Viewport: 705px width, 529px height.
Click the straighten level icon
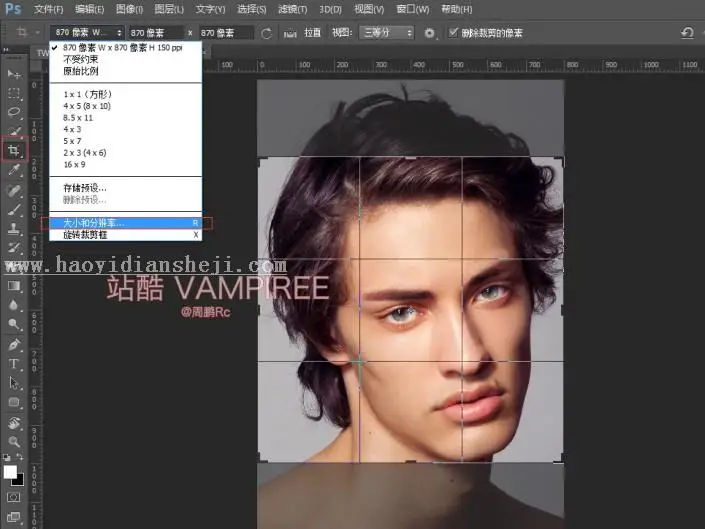290,33
